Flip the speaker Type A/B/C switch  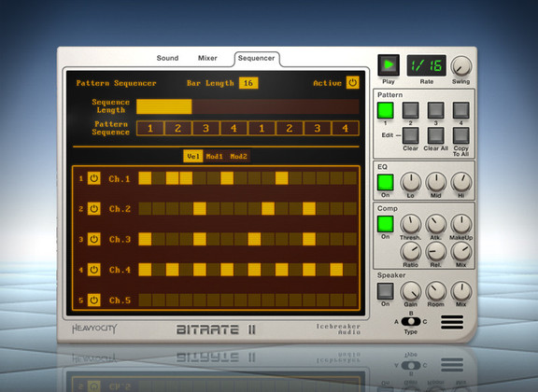[411, 322]
